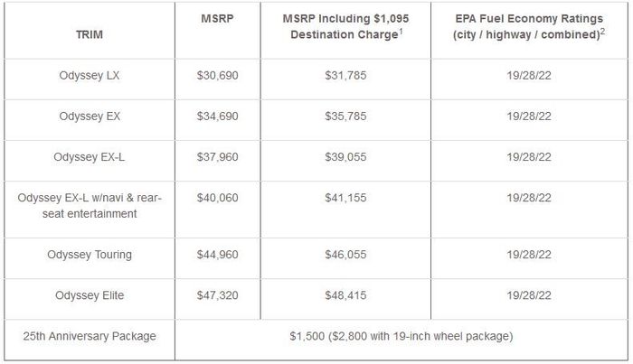The height and width of the screenshot is (364, 633).
Task: Select the Odyssey Elite trim name
Action: point(89,295)
